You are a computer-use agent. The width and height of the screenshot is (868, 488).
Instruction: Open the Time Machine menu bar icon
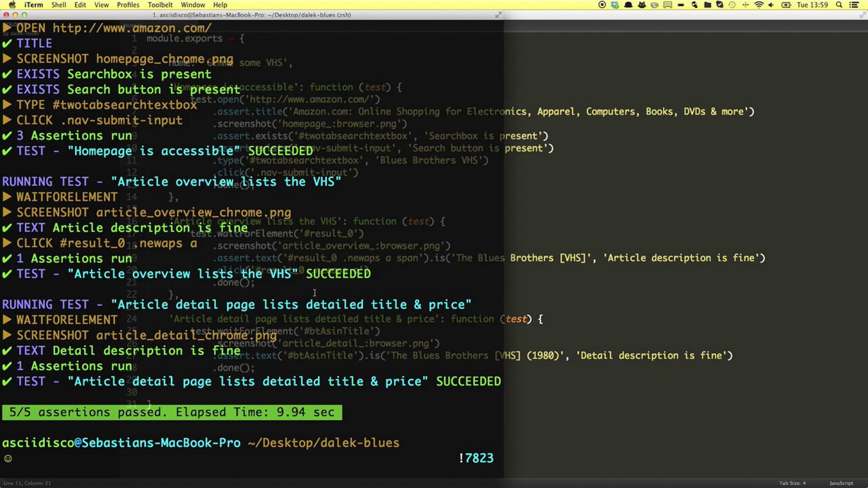coord(732,5)
